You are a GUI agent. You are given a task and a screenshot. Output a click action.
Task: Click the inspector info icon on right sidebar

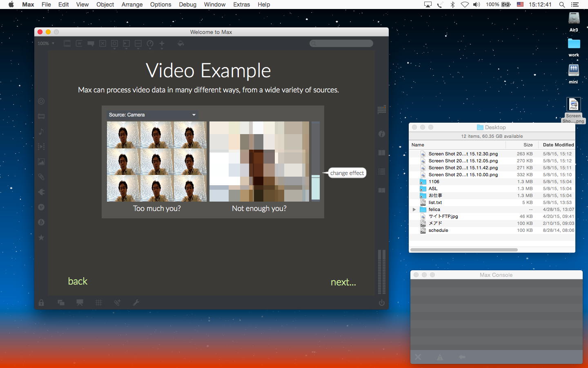tap(382, 134)
